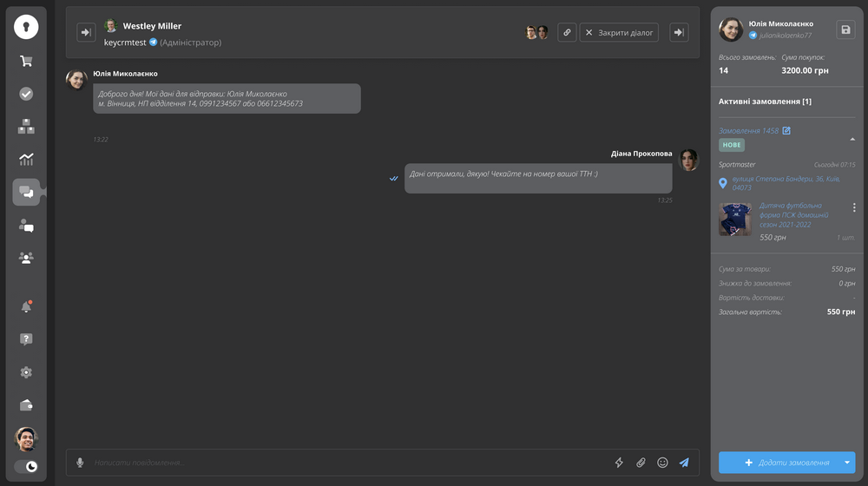
Task: Open the emoji picker smiley icon
Action: 662,463
